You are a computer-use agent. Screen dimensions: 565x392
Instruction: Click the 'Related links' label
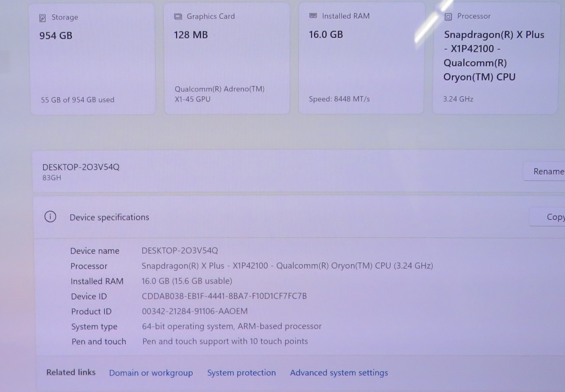coord(71,372)
